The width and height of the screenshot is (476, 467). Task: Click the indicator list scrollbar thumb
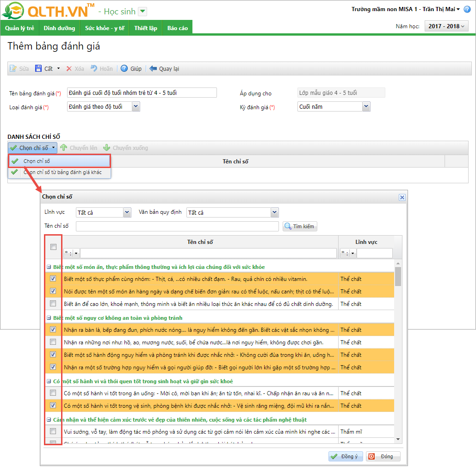(x=398, y=276)
